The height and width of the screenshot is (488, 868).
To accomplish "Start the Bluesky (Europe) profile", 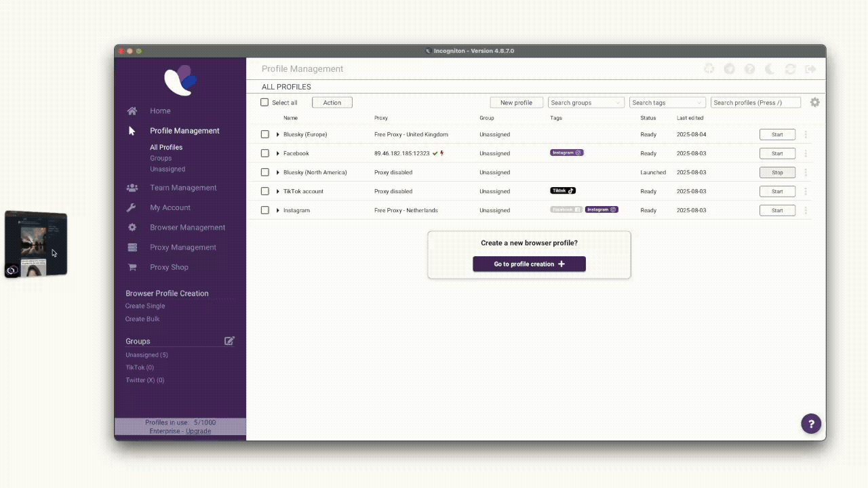I will pyautogui.click(x=777, y=134).
